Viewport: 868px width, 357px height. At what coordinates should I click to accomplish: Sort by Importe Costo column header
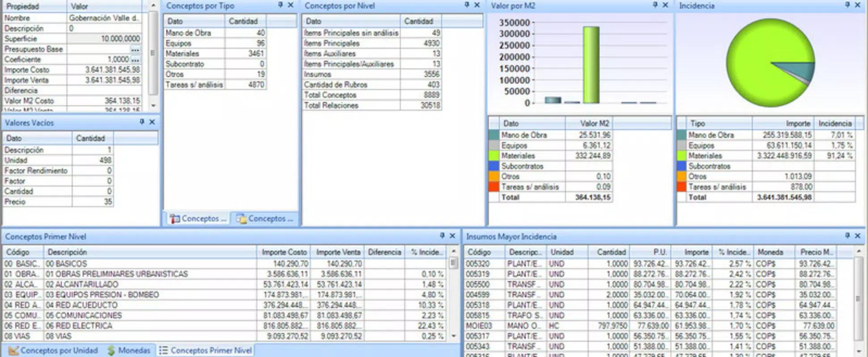pyautogui.click(x=284, y=252)
